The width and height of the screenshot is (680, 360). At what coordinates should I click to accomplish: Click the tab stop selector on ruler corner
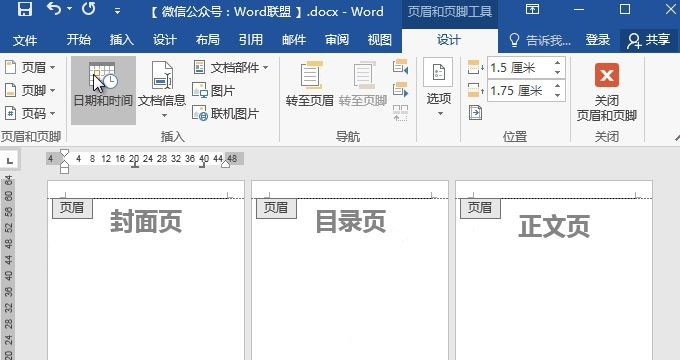tap(10, 160)
